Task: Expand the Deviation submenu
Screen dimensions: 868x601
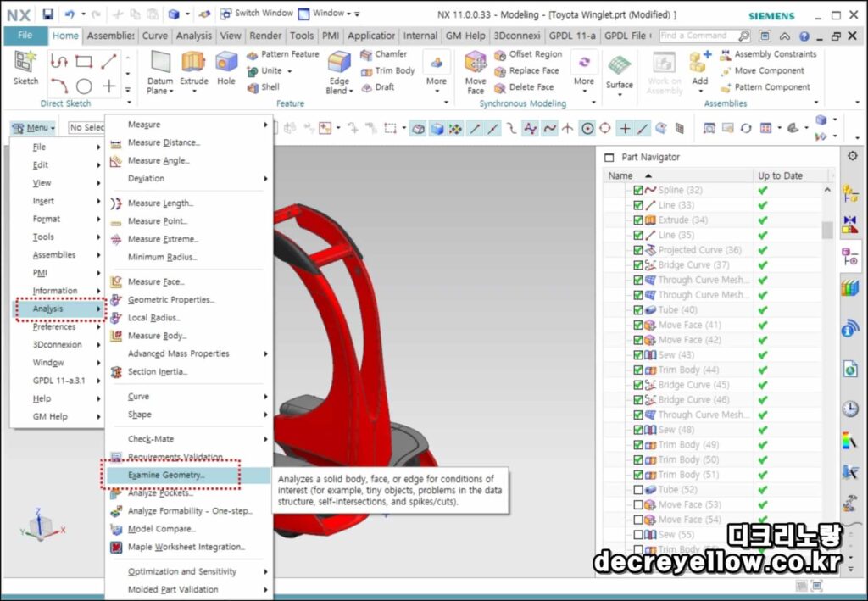Action: click(x=188, y=178)
